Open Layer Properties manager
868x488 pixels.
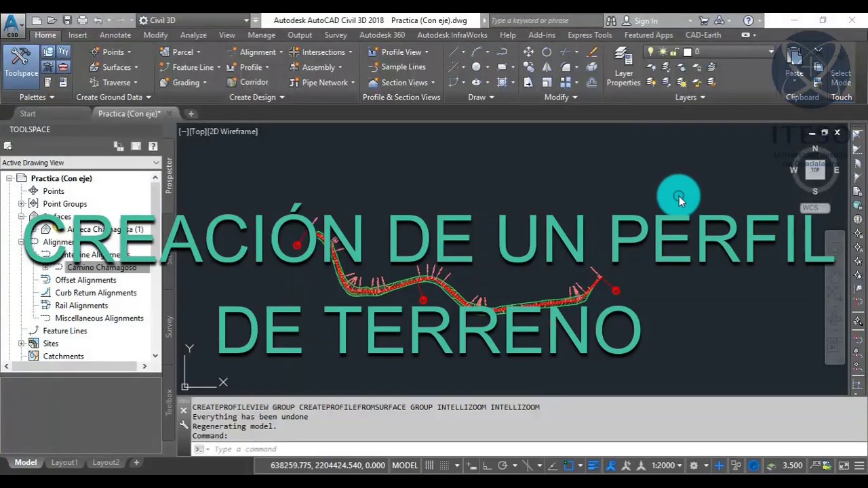pos(623,67)
